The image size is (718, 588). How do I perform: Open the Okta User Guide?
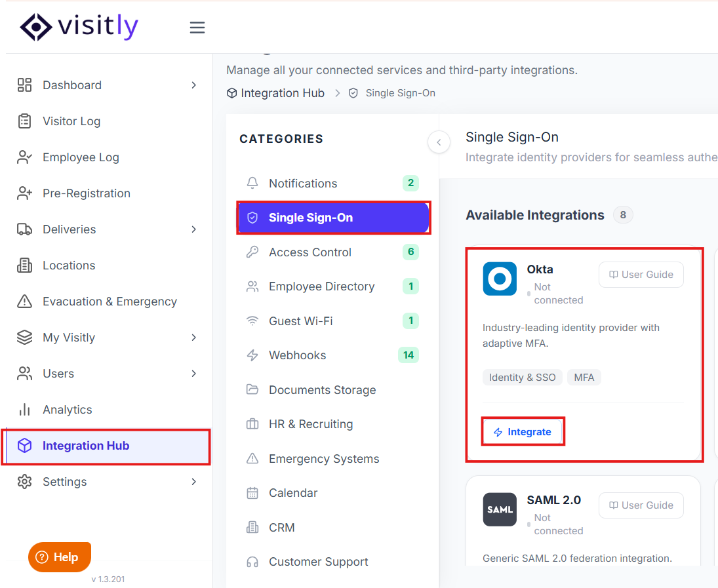641,275
